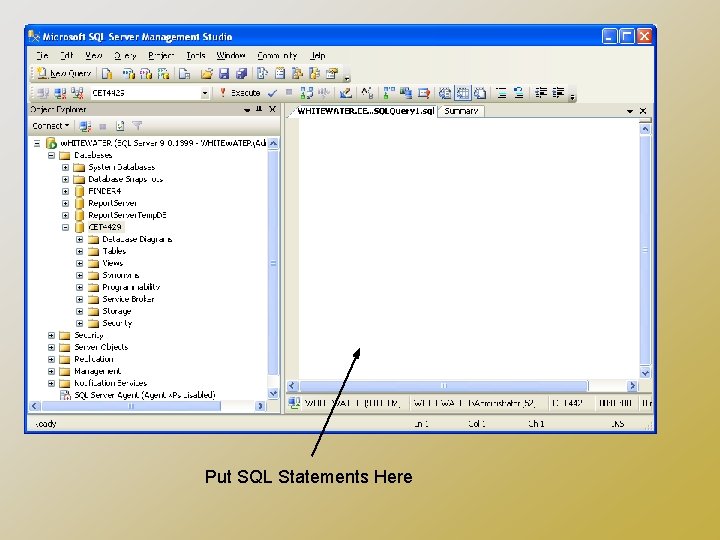This screenshot has width=720, height=540.
Task: Expand the Programmability folder
Action: click(79, 287)
